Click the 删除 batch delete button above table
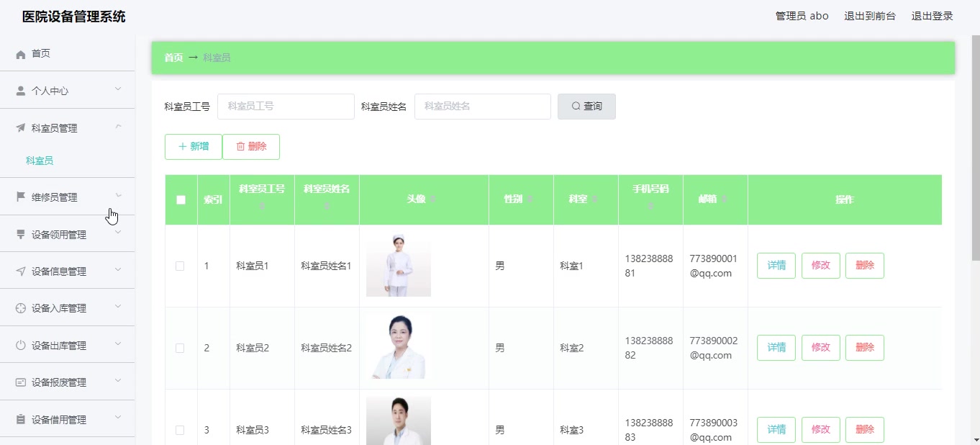This screenshot has width=980, height=445. tap(251, 147)
